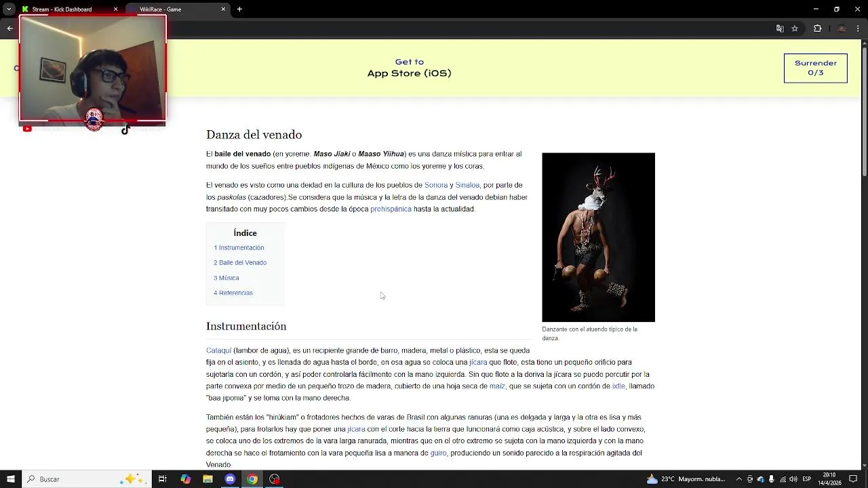Viewport: 868px width, 488px height.
Task: Open the OBS Studio taskbar icon
Action: pos(275,479)
